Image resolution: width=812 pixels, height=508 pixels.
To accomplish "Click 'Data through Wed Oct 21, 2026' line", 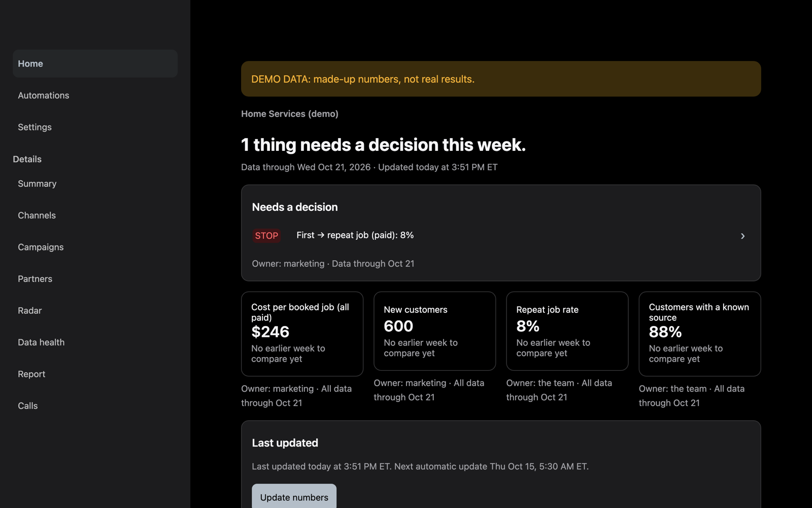I will [306, 167].
